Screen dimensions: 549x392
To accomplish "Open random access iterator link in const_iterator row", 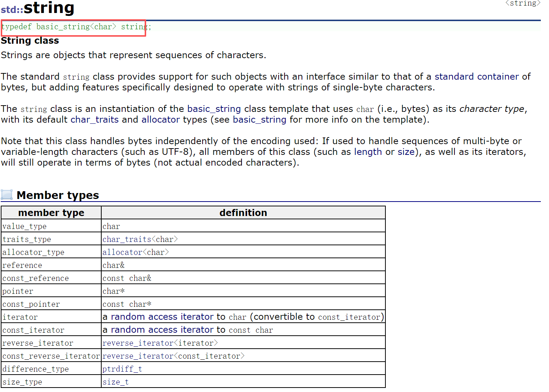I will [162, 330].
